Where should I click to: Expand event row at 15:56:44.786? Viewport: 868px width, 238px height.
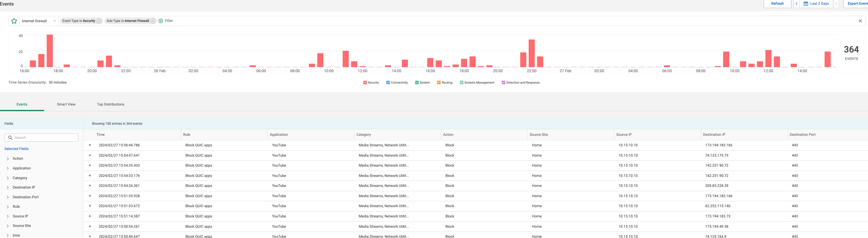click(x=90, y=145)
